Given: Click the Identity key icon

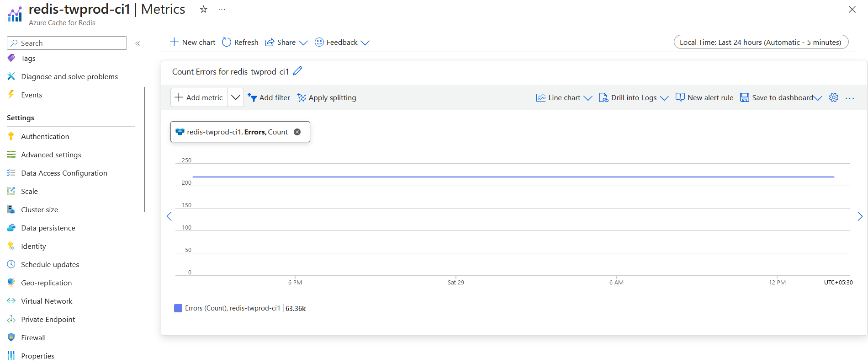Looking at the screenshot, I should pos(11,246).
